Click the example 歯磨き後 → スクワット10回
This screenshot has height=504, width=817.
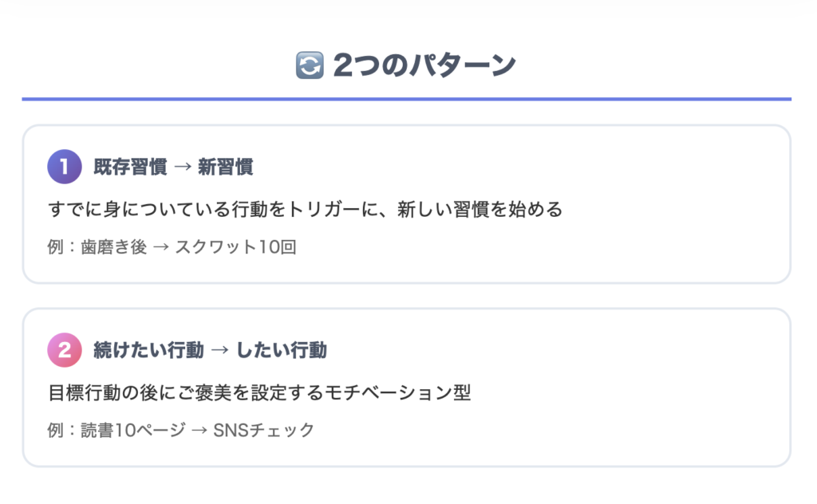[x=188, y=246]
